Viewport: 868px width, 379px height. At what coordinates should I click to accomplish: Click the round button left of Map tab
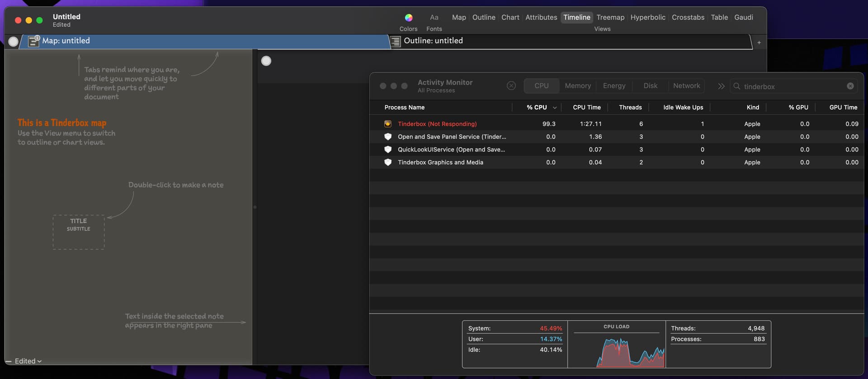click(x=14, y=42)
